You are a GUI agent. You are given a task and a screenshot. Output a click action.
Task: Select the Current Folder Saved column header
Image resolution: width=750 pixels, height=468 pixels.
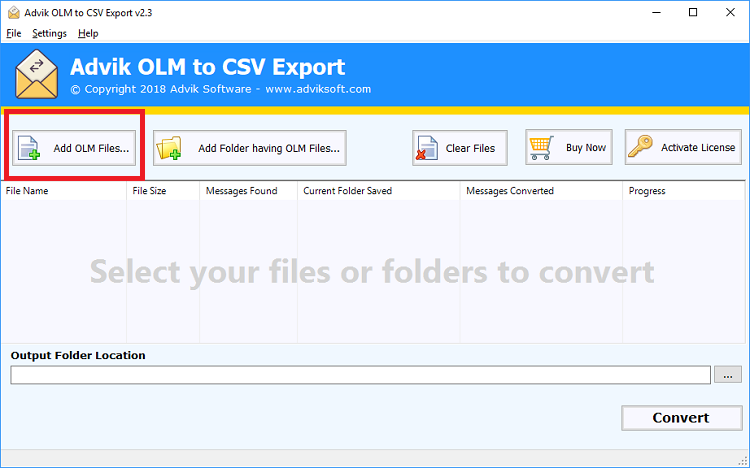pos(378,191)
